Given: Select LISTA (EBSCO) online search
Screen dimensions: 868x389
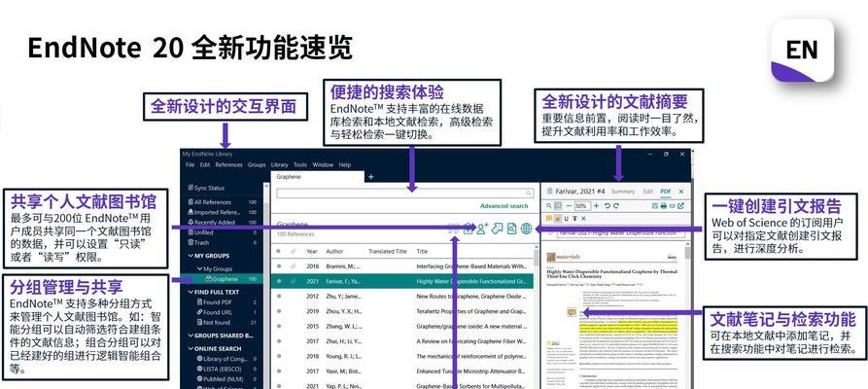Looking at the screenshot, I should 220,369.
